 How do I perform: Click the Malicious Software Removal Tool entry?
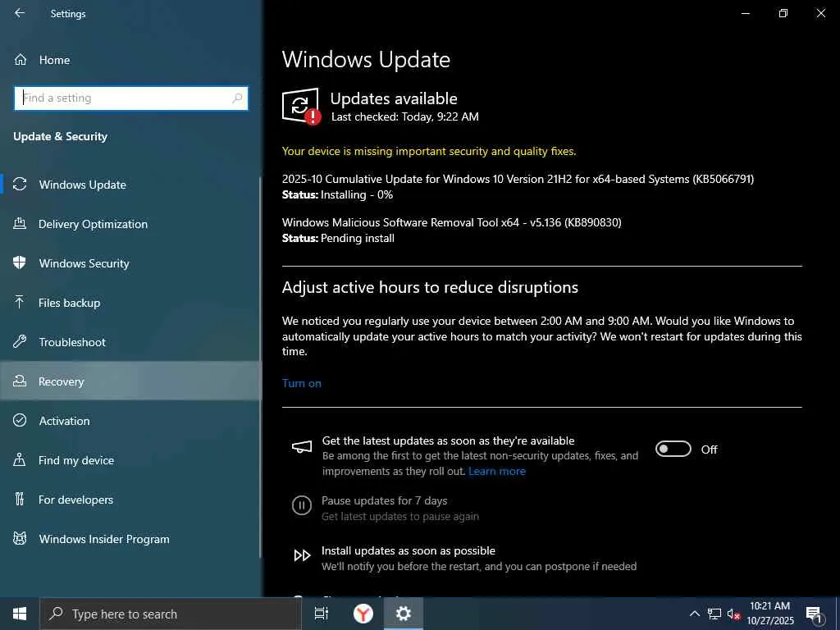pos(452,222)
